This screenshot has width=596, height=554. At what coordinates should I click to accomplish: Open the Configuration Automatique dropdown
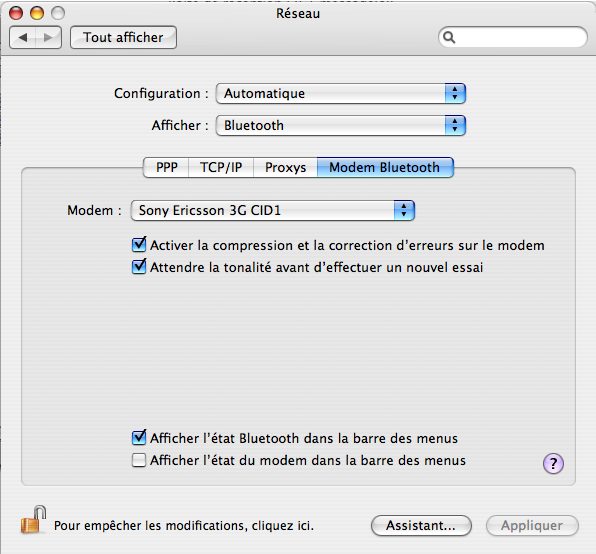[341, 93]
